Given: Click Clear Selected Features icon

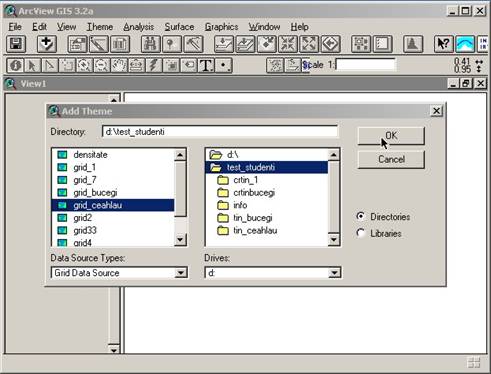Looking at the screenshot, I should click(x=382, y=44).
